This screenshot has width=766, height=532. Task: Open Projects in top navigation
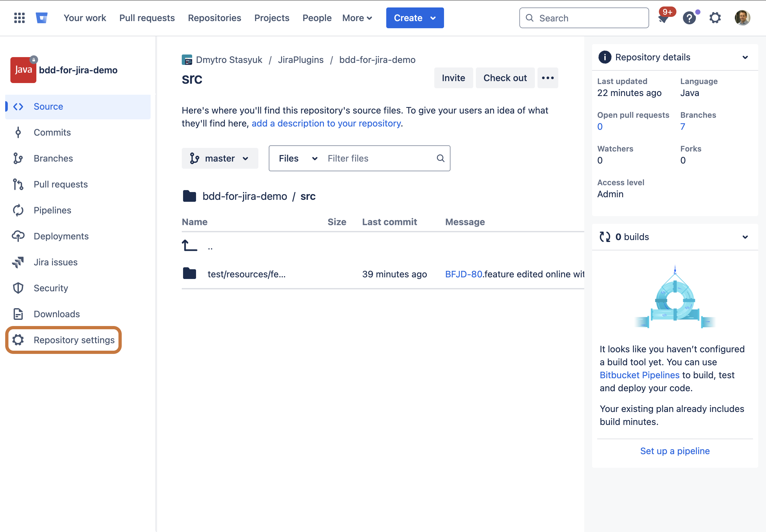[272, 18]
